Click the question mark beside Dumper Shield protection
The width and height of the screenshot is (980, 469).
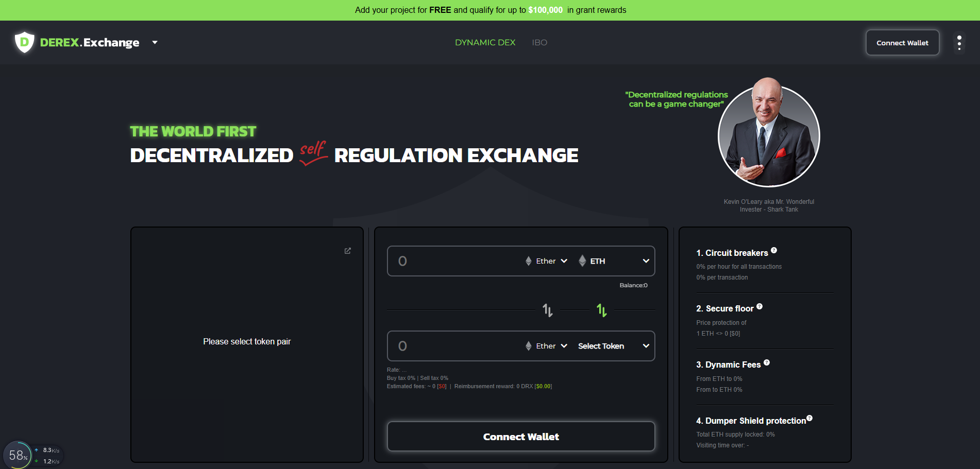[x=809, y=418]
